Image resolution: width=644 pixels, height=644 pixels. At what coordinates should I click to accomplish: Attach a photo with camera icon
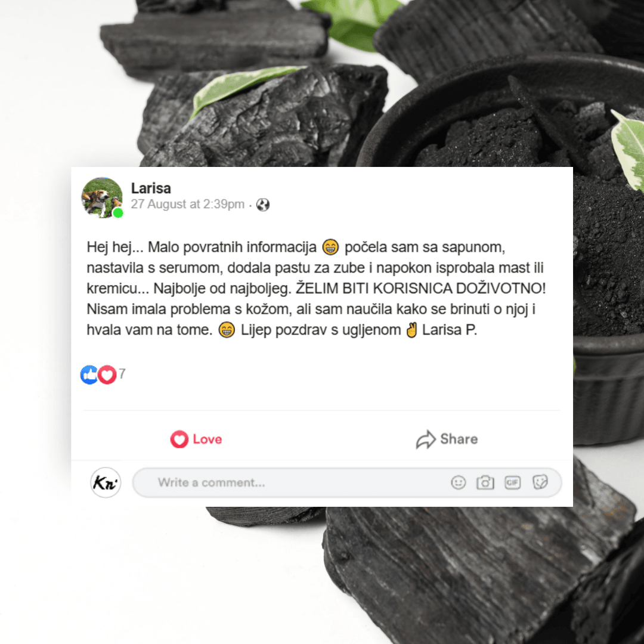485,482
